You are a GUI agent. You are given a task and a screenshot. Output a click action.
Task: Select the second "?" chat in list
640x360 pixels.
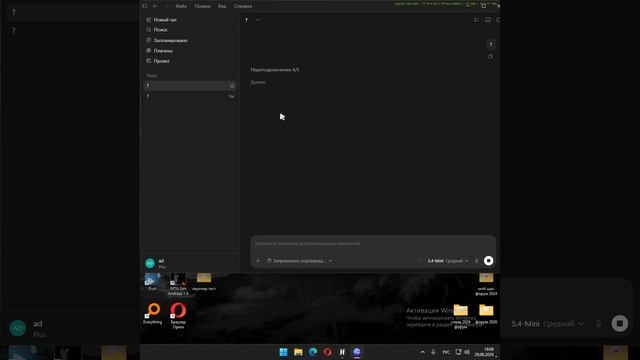(190, 96)
